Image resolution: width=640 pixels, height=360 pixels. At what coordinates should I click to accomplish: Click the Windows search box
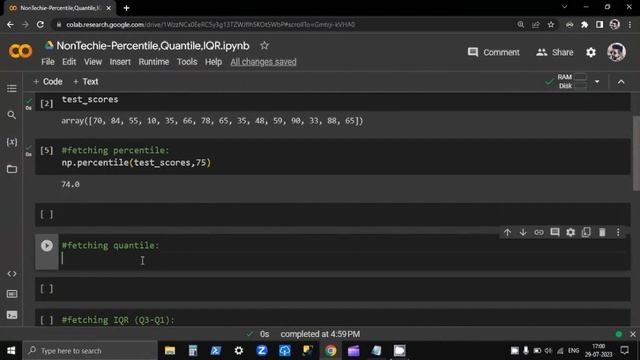pos(90,351)
